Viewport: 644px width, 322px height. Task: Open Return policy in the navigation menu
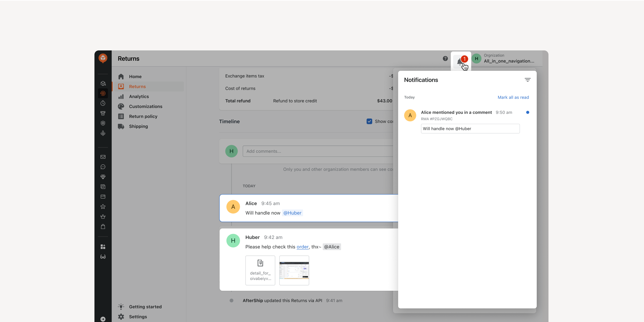[149, 116]
